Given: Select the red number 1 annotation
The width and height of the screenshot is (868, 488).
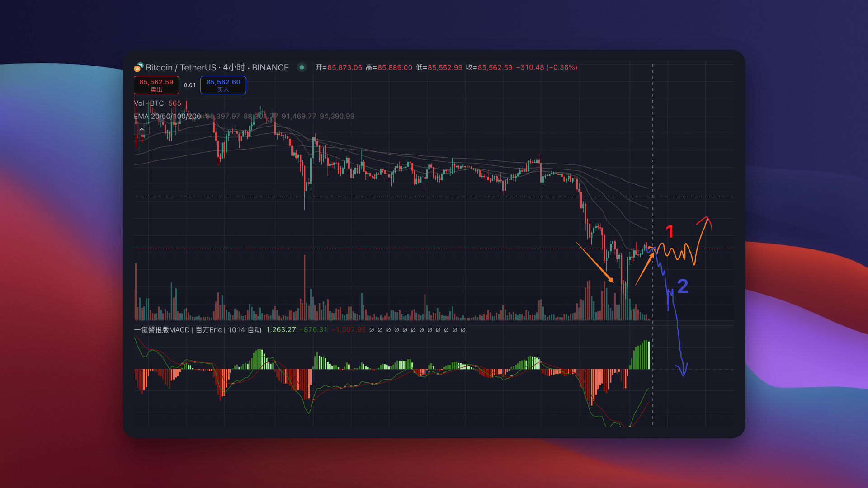Looking at the screenshot, I should pyautogui.click(x=670, y=232).
